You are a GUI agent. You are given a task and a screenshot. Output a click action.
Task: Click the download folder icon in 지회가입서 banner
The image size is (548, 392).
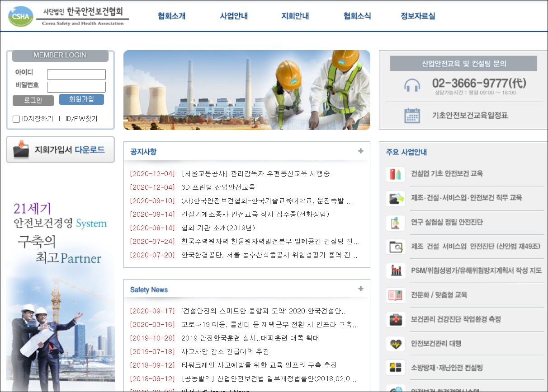[21, 149]
